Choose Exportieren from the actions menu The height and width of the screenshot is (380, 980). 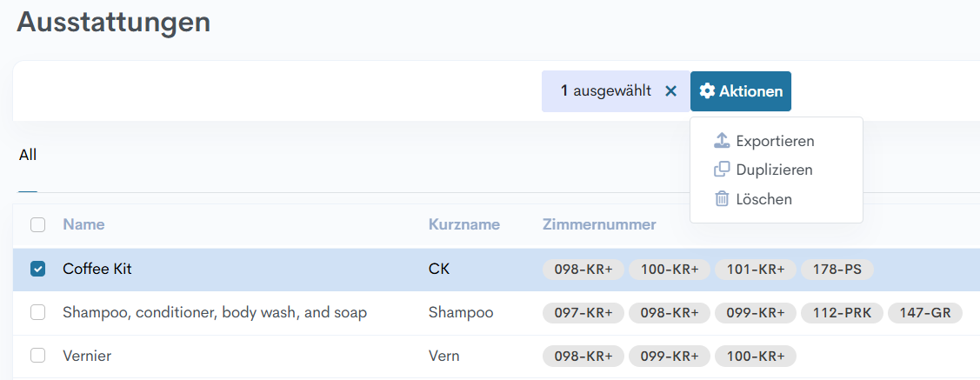(x=775, y=141)
